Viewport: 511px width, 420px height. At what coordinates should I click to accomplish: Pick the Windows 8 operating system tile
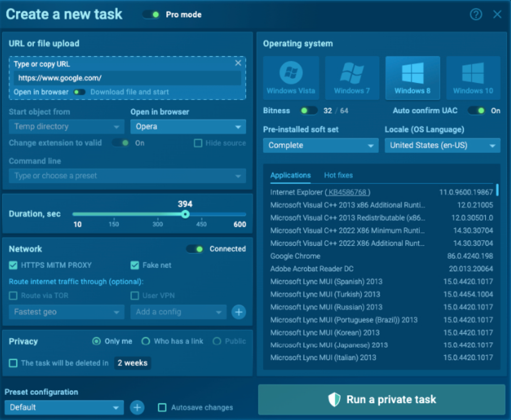click(x=412, y=78)
